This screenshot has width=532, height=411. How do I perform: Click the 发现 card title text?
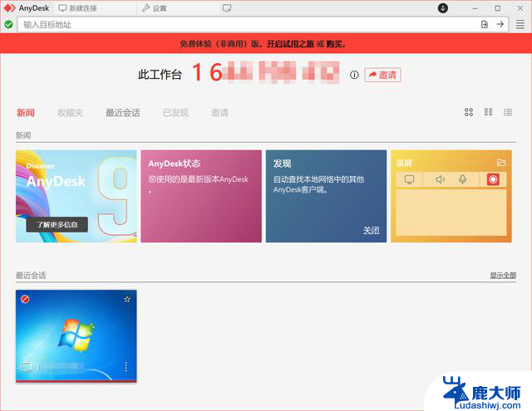283,164
